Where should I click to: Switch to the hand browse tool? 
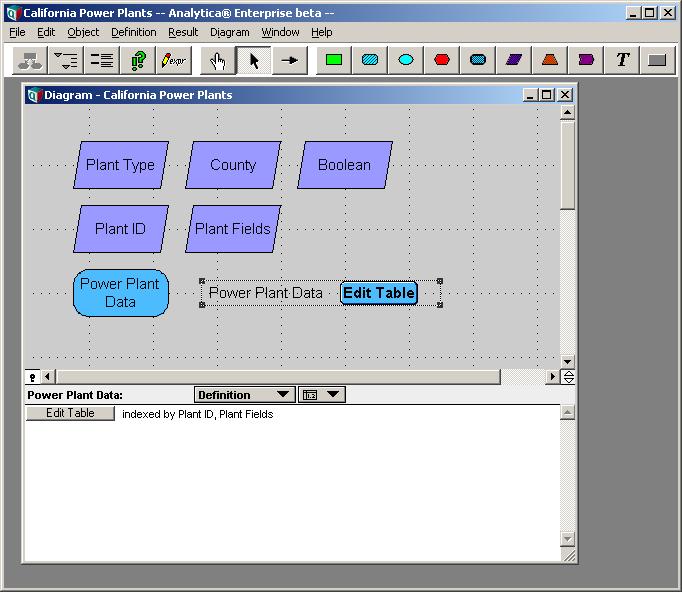click(x=218, y=60)
